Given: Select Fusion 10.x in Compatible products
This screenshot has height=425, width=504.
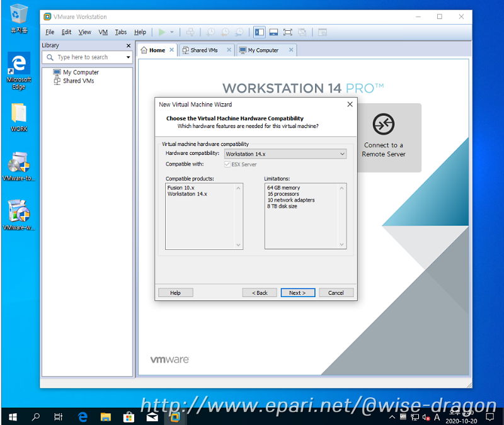Looking at the screenshot, I should [x=181, y=188].
